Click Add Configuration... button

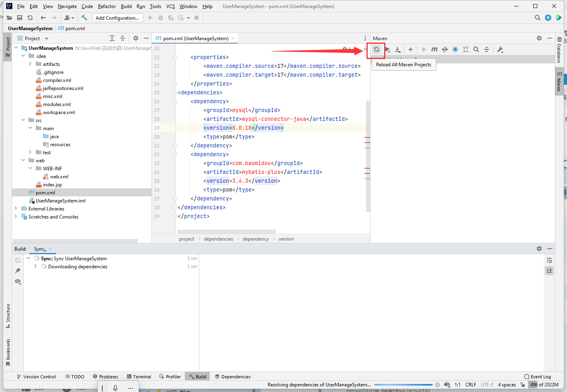[x=117, y=18]
